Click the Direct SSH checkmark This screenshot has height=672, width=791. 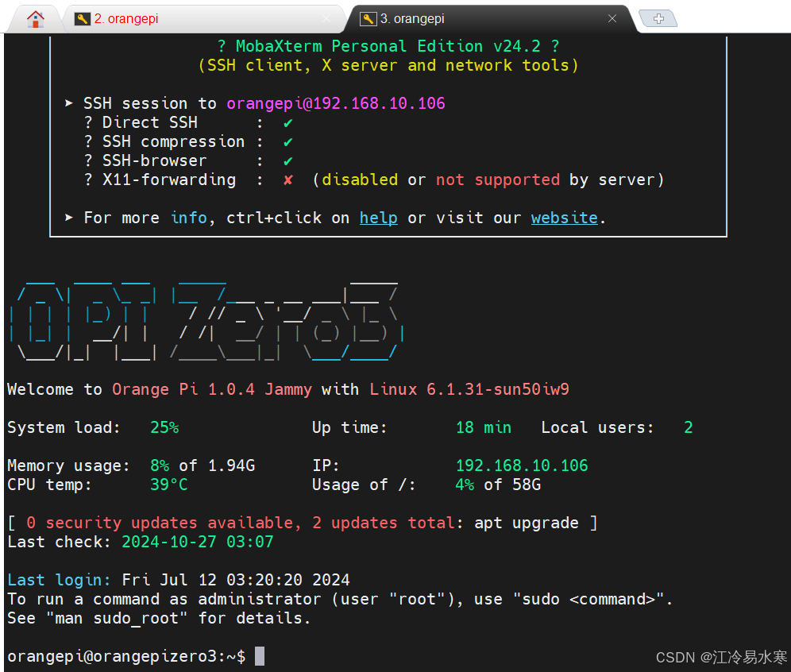tap(288, 122)
